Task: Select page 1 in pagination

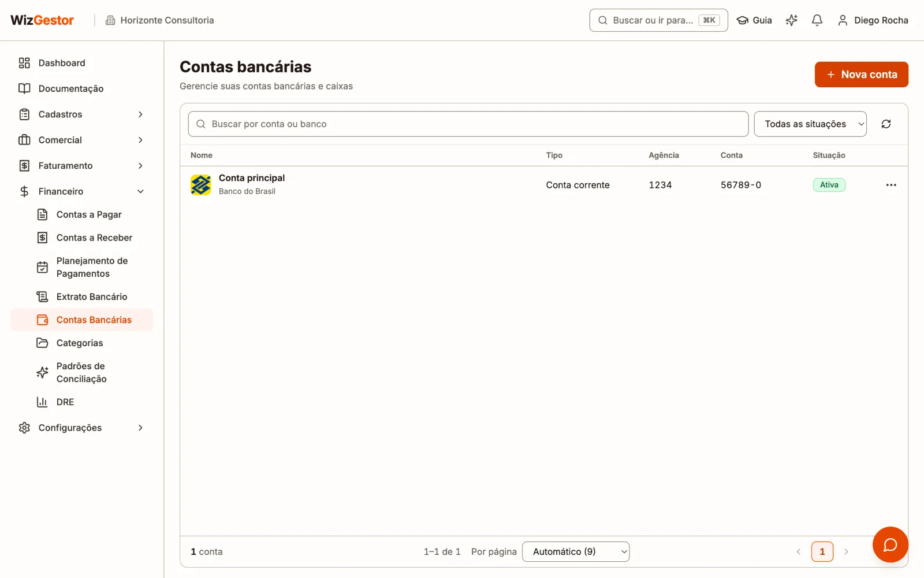Action: coord(822,551)
